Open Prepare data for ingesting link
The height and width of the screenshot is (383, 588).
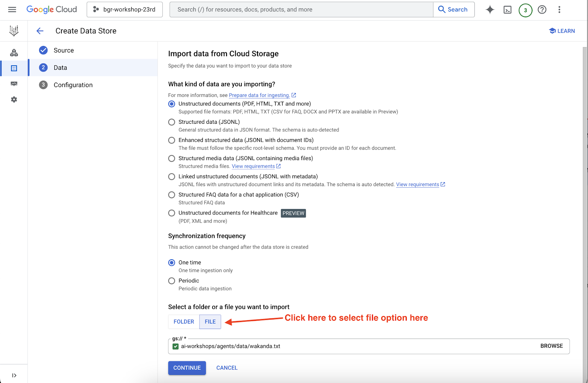(259, 95)
